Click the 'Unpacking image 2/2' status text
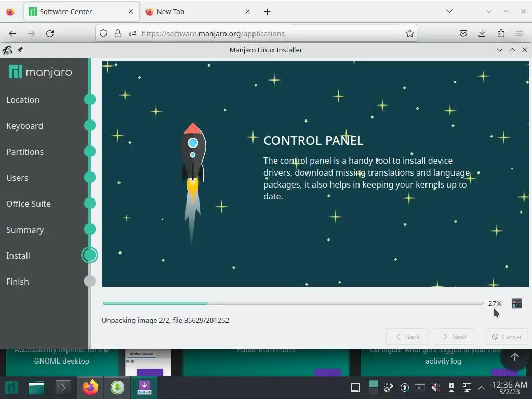Screen dimensions: 532x399 [x=165, y=320]
